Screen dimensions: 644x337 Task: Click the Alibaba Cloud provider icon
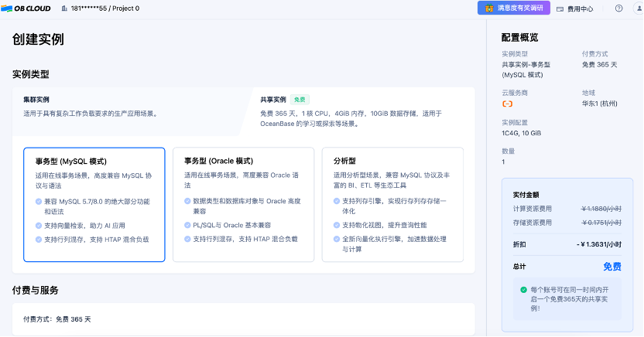[507, 104]
